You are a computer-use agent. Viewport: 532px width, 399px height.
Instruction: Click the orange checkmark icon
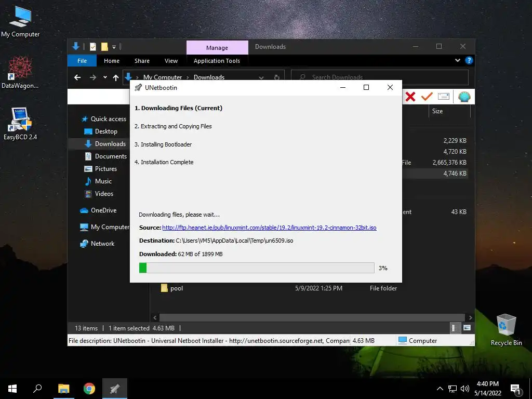pos(427,97)
